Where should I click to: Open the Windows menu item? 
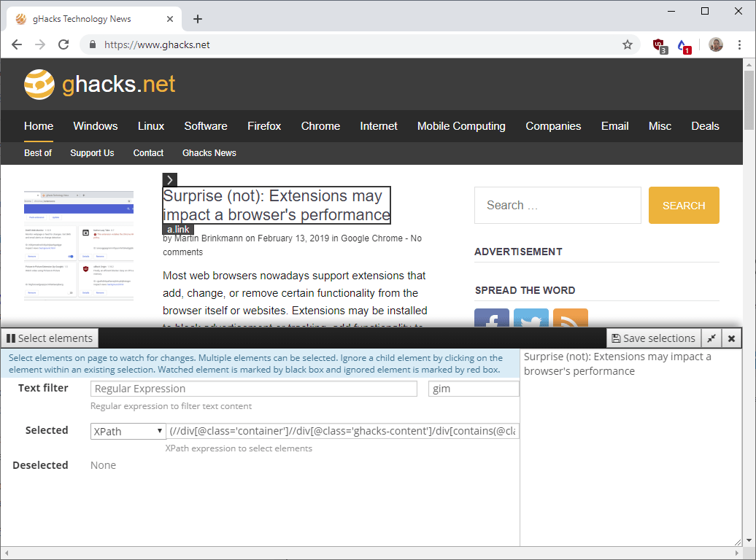coord(96,126)
